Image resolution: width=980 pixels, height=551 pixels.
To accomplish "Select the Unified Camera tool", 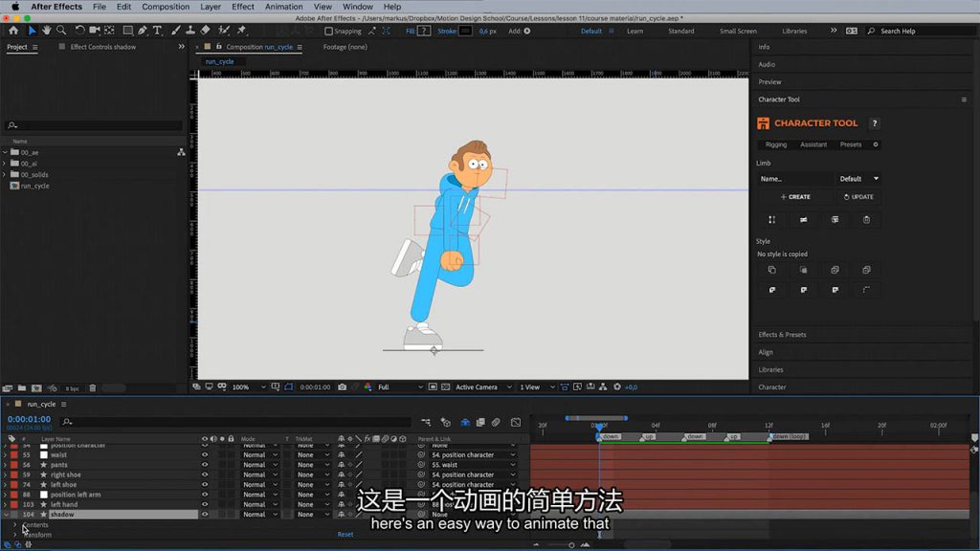I will 95,30.
